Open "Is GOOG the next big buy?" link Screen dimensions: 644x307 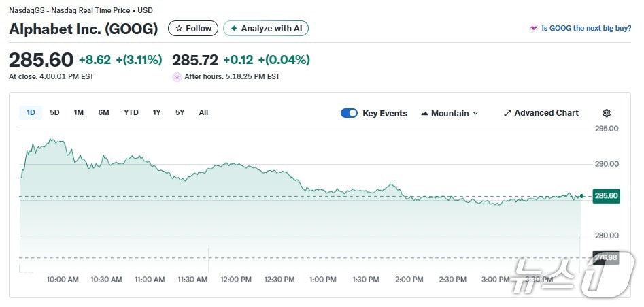point(586,29)
